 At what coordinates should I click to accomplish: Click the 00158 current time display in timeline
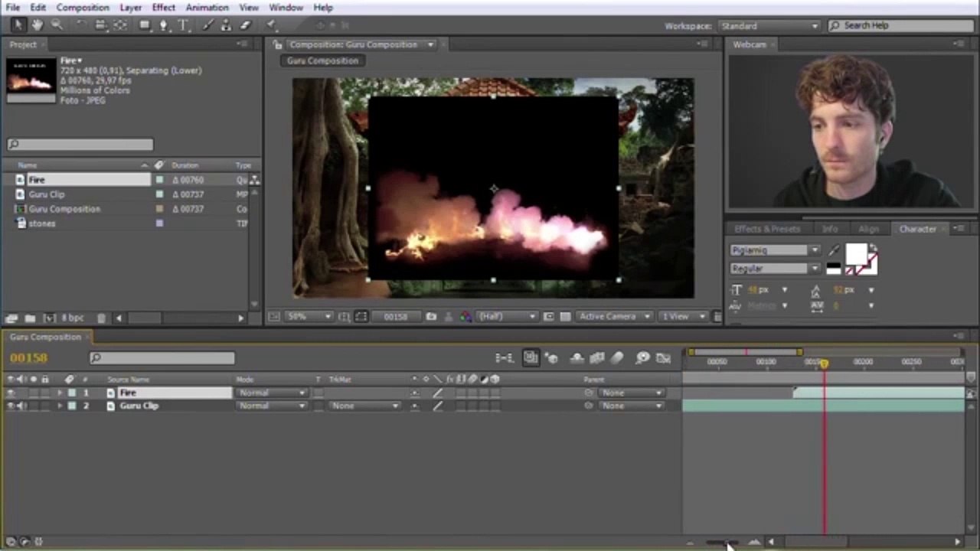pyautogui.click(x=29, y=357)
